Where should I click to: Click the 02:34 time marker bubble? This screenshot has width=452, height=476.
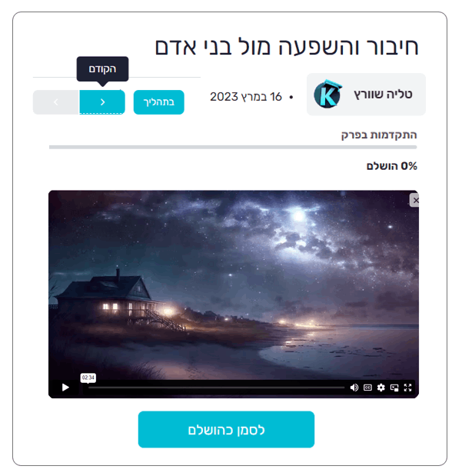point(88,378)
